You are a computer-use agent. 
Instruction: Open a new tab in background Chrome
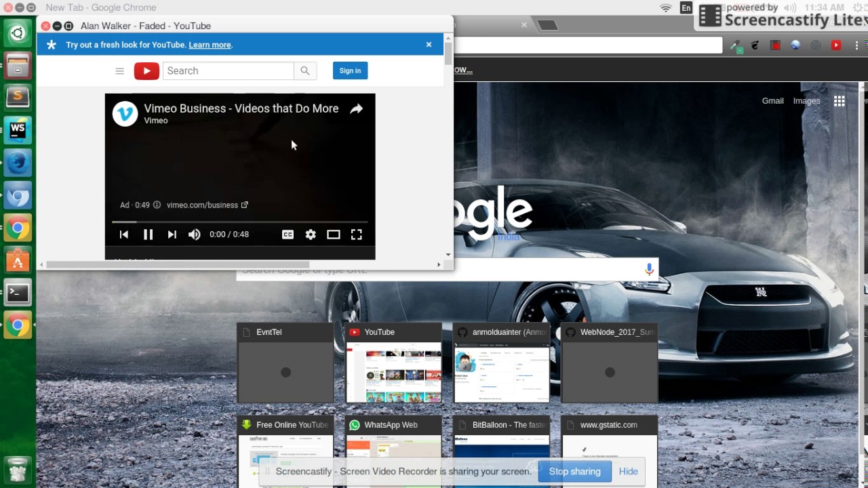547,26
